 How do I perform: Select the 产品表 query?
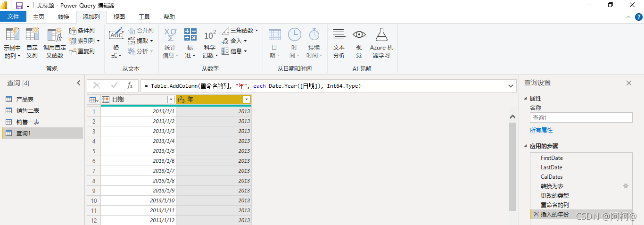click(42, 99)
